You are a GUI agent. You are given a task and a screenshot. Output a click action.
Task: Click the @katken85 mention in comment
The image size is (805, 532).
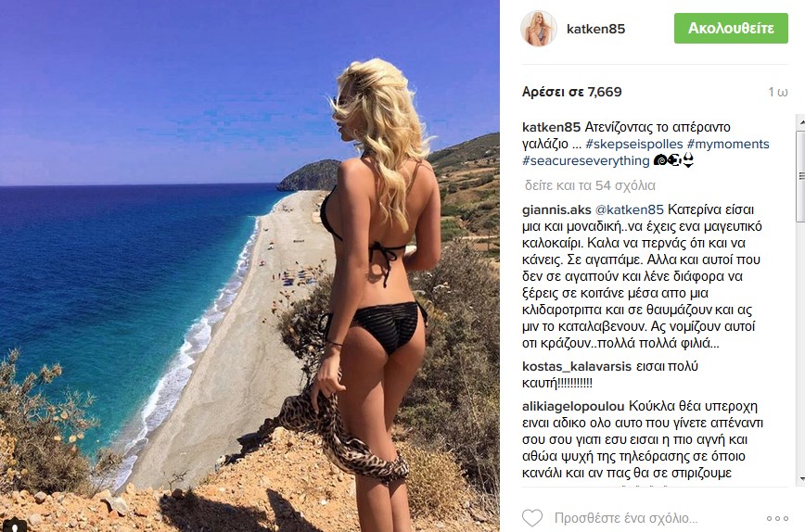630,209
